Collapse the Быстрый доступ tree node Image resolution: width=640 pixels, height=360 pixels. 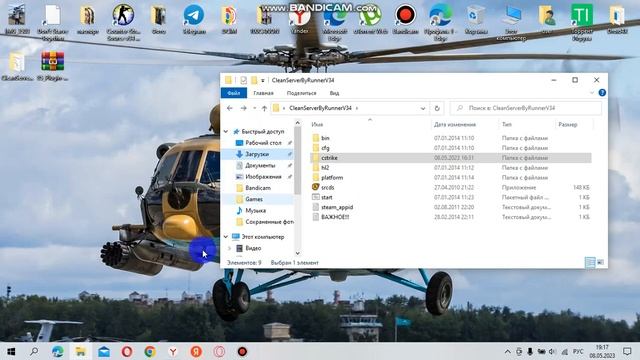[x=226, y=131]
